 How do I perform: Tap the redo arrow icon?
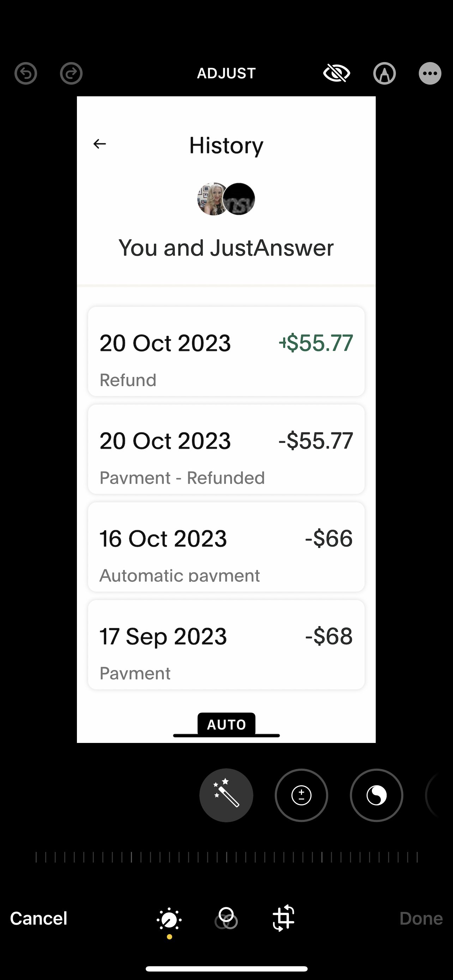(x=71, y=73)
